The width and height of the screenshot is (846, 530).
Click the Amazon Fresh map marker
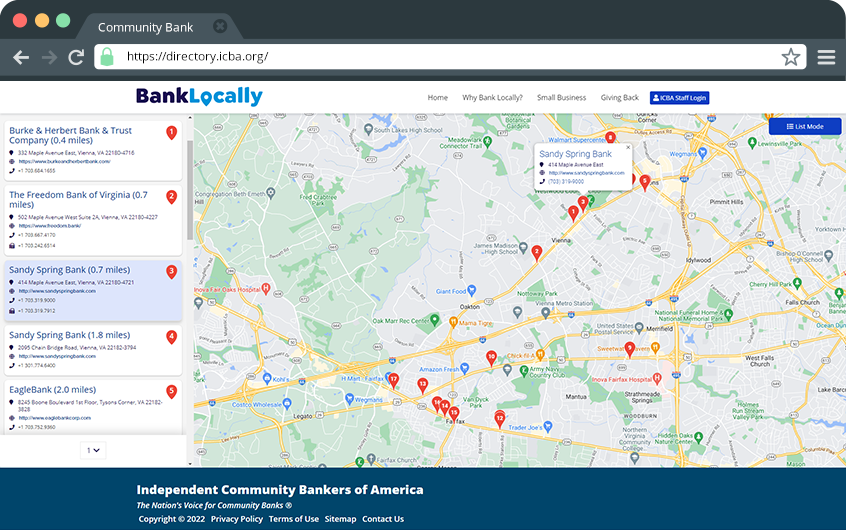[465, 369]
